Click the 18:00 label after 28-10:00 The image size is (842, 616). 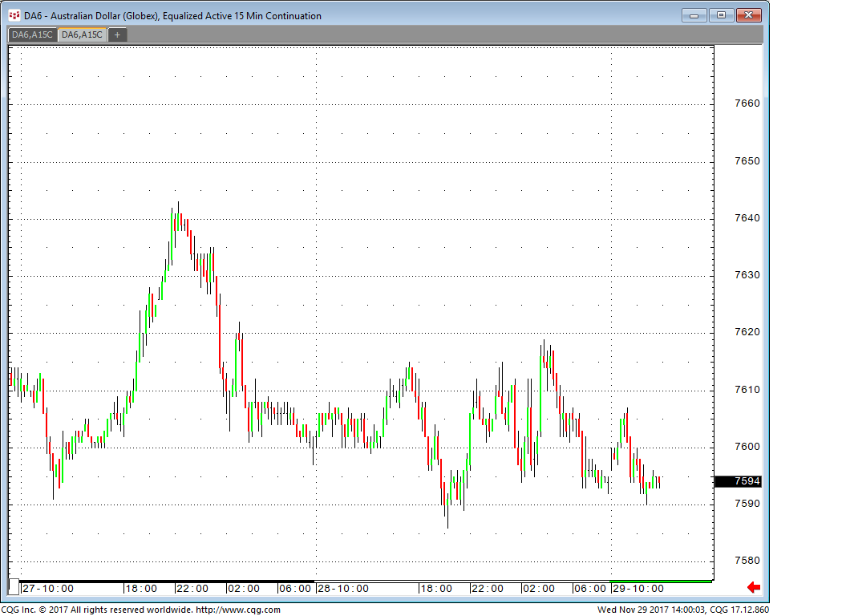click(x=436, y=589)
